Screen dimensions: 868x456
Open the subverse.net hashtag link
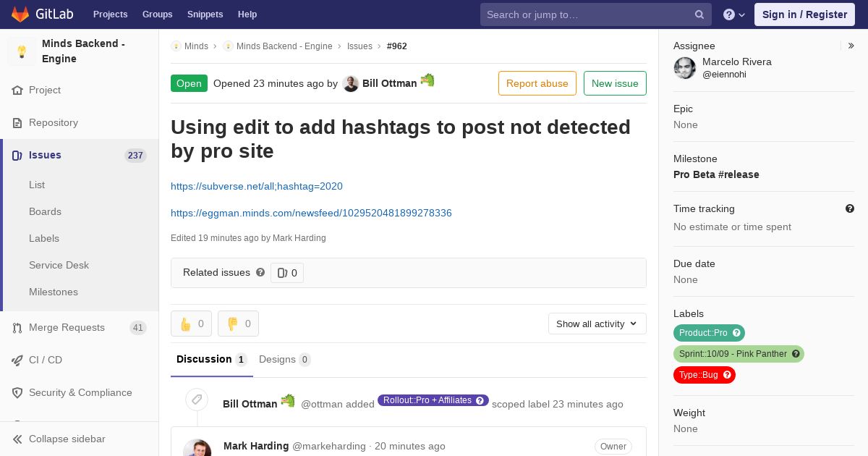pos(257,186)
